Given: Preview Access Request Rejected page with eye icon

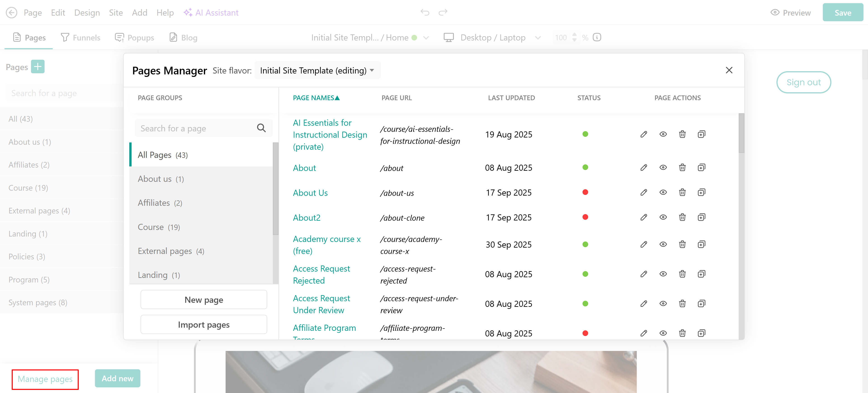Looking at the screenshot, I should (x=663, y=274).
